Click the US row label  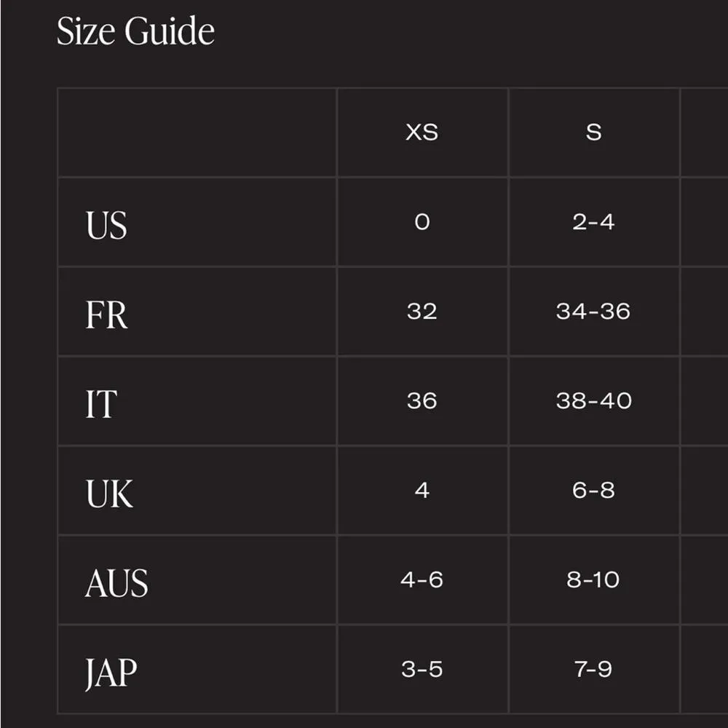[106, 225]
